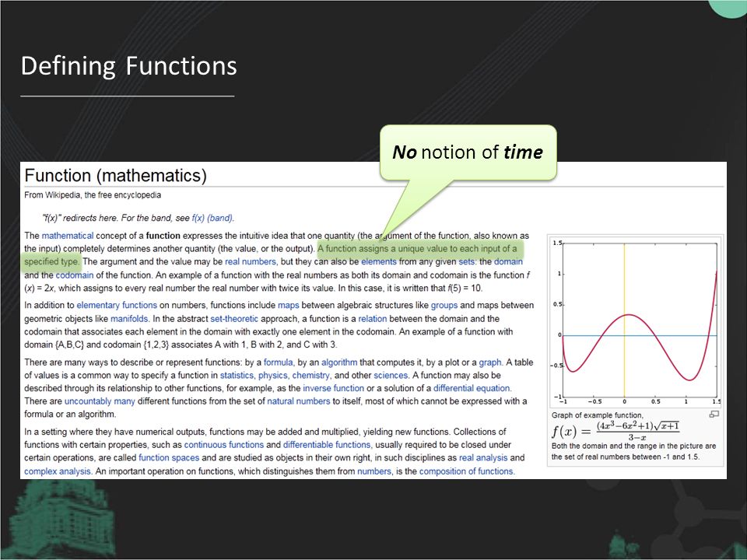747x560 pixels.
Task: Open the 'uncountably many' link
Action: [100, 401]
